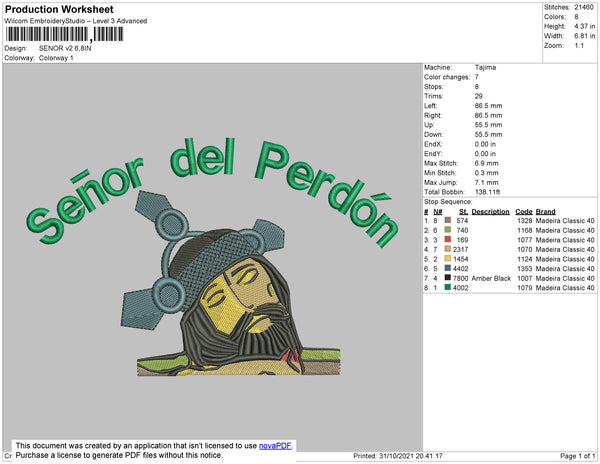Image resolution: width=600 pixels, height=464 pixels.
Task: Click the olive green swatch for thread 740
Action: [x=447, y=230]
